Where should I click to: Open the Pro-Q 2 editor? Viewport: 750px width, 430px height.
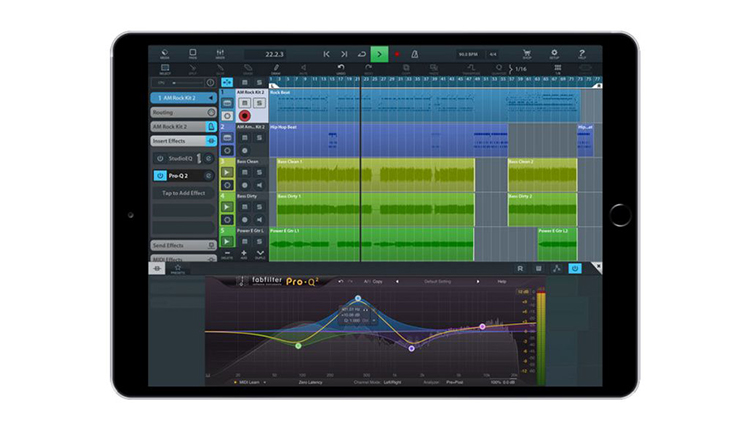click(x=209, y=176)
